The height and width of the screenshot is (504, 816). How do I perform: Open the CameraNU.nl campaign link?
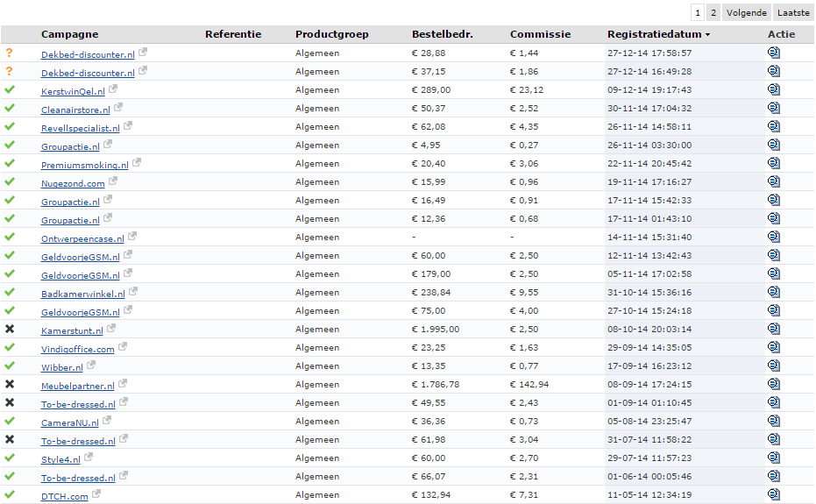click(x=70, y=422)
